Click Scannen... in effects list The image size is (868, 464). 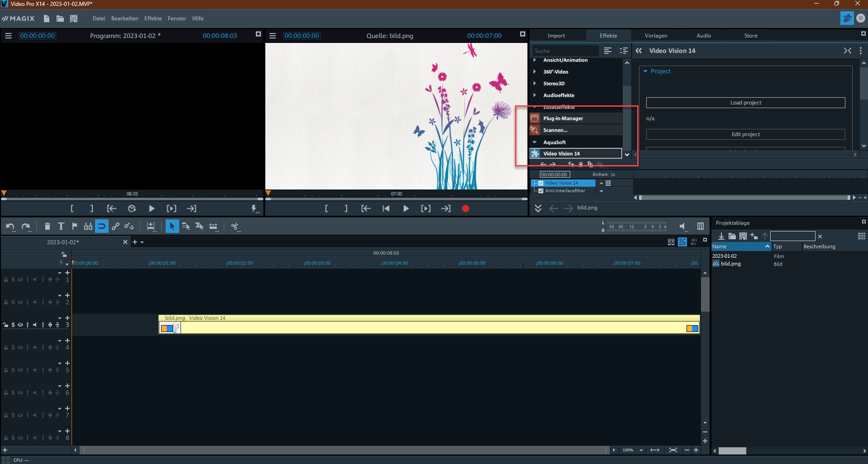pos(576,130)
